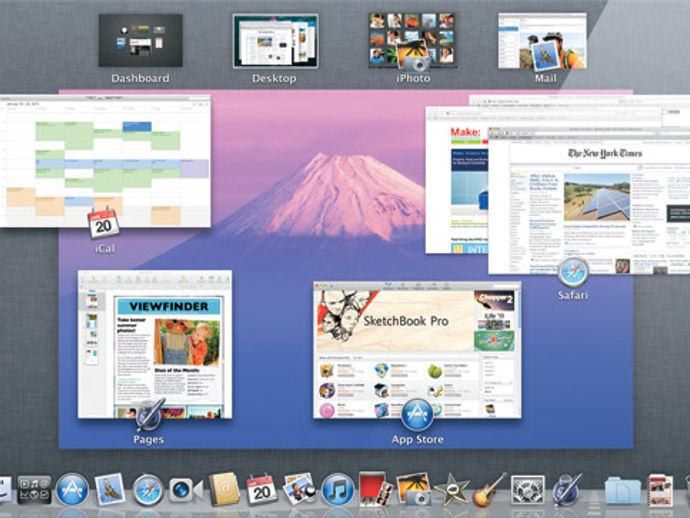Open Address Book icon in the Dock

(224, 489)
